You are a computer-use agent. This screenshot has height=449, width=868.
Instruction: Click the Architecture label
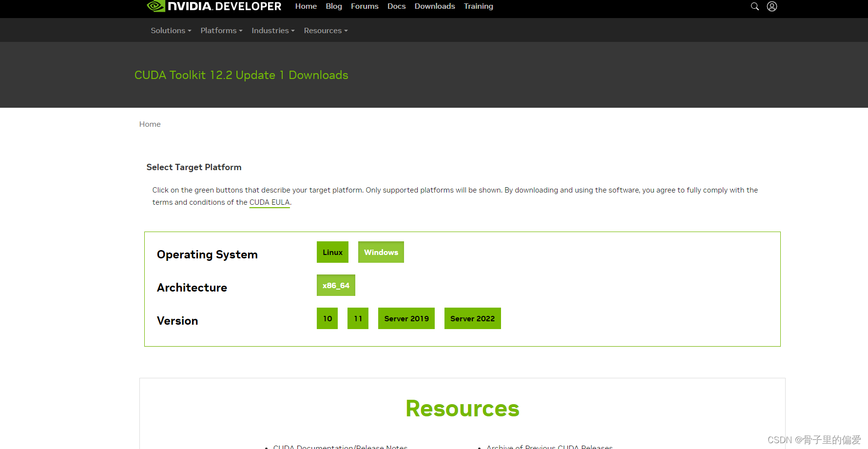[x=192, y=288]
